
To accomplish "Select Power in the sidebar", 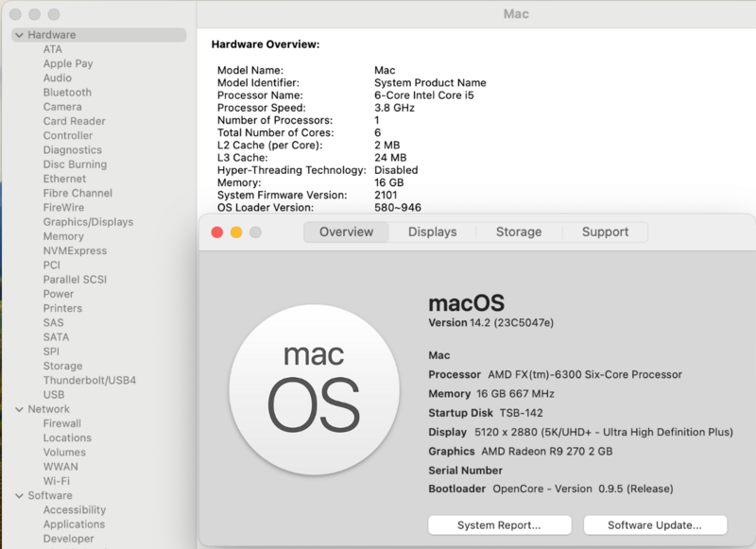I will click(59, 294).
